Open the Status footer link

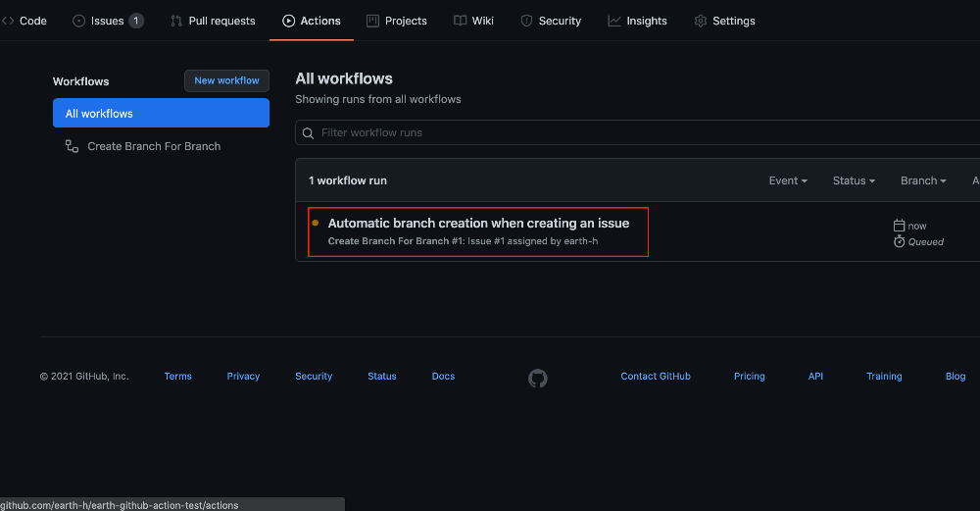coord(382,376)
